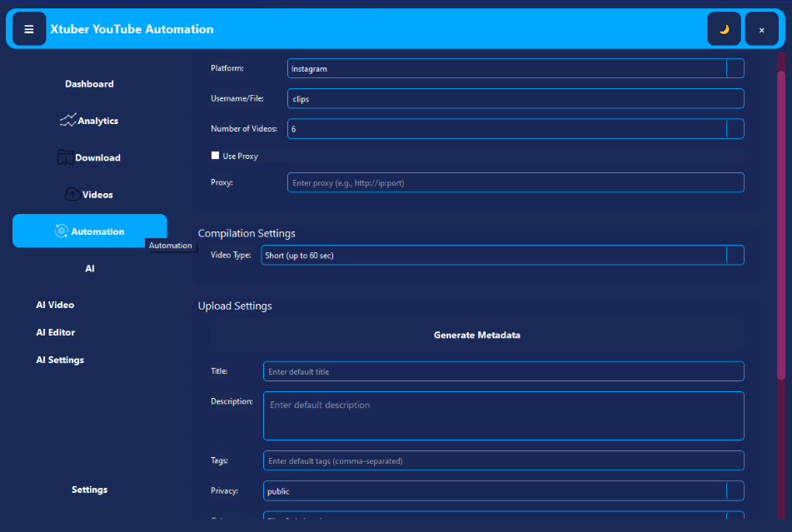The image size is (792, 532).
Task: Open AI Editor in sidebar
Action: pos(55,332)
